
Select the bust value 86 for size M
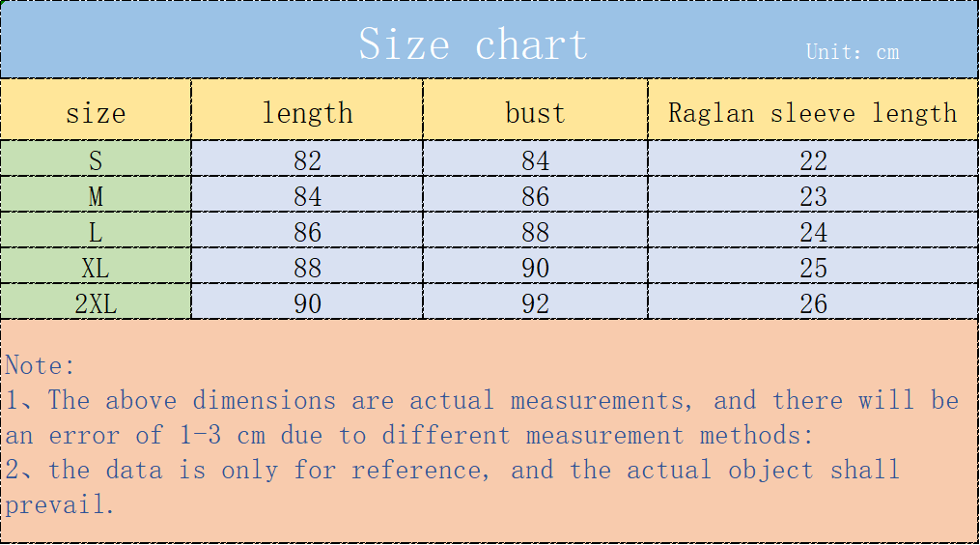pyautogui.click(x=535, y=196)
